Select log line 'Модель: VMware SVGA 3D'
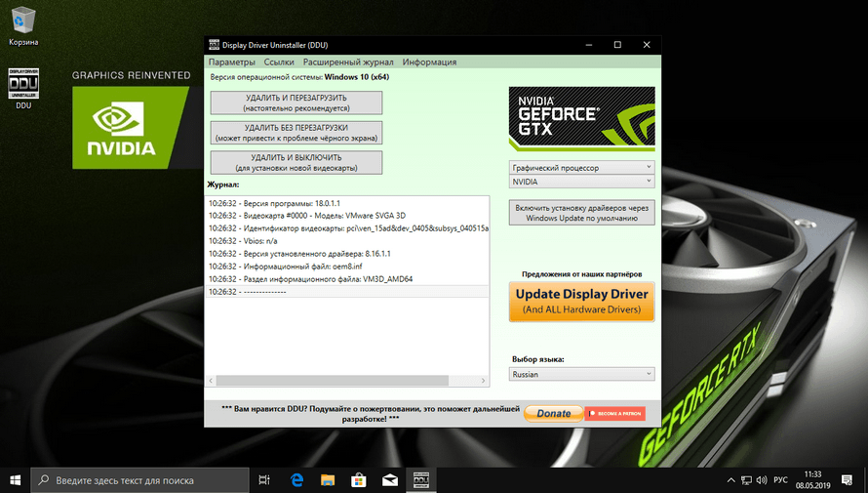Viewport: 868px width, 493px height. [x=347, y=216]
